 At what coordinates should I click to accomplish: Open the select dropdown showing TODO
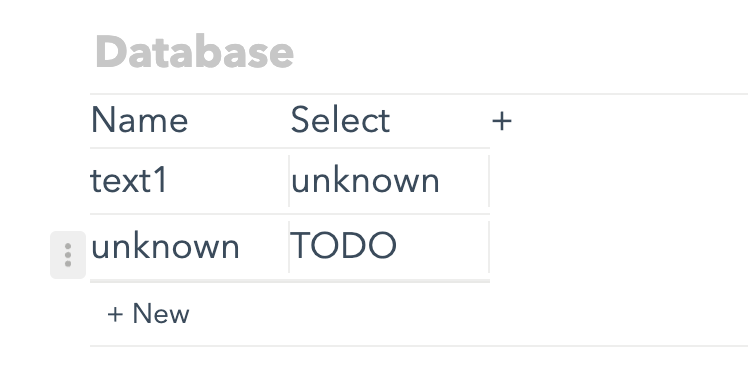click(x=389, y=247)
